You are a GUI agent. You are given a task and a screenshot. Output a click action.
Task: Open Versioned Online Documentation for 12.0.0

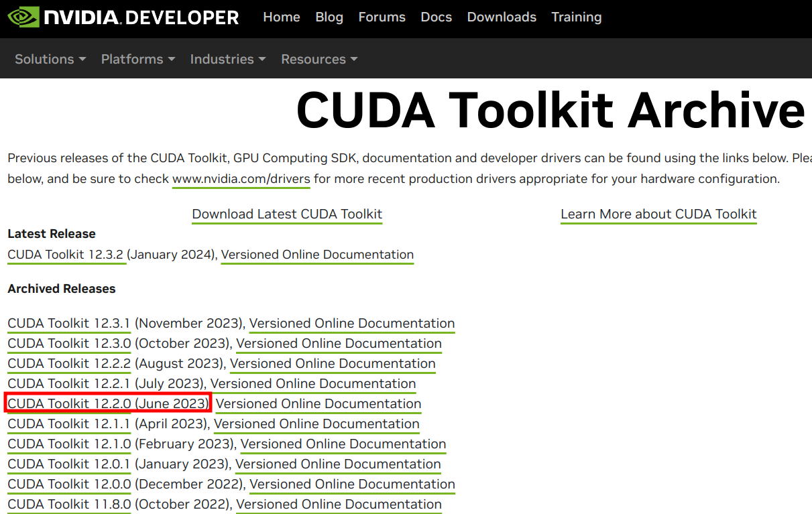click(352, 485)
